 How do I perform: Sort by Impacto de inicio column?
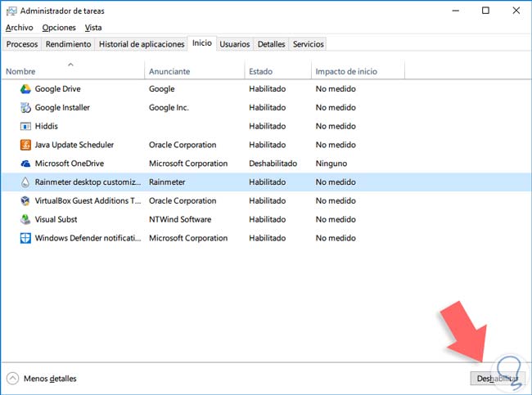click(347, 72)
